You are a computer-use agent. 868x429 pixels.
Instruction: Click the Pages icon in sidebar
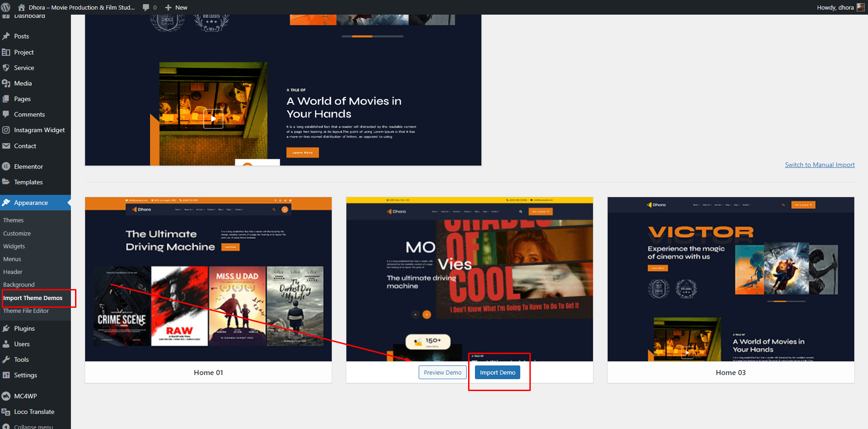(6, 99)
